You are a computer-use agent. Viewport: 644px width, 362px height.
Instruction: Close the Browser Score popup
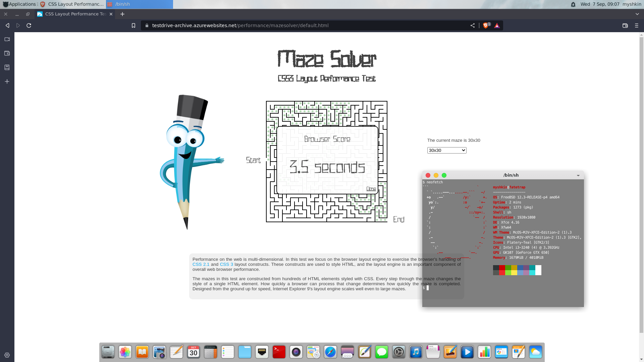coord(371,189)
